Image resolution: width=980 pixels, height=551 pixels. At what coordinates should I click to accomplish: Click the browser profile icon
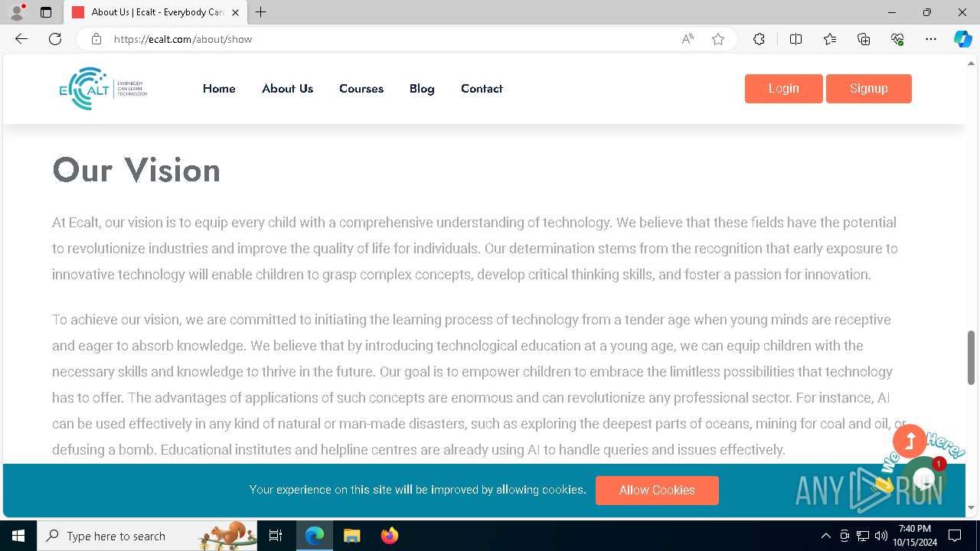(17, 12)
